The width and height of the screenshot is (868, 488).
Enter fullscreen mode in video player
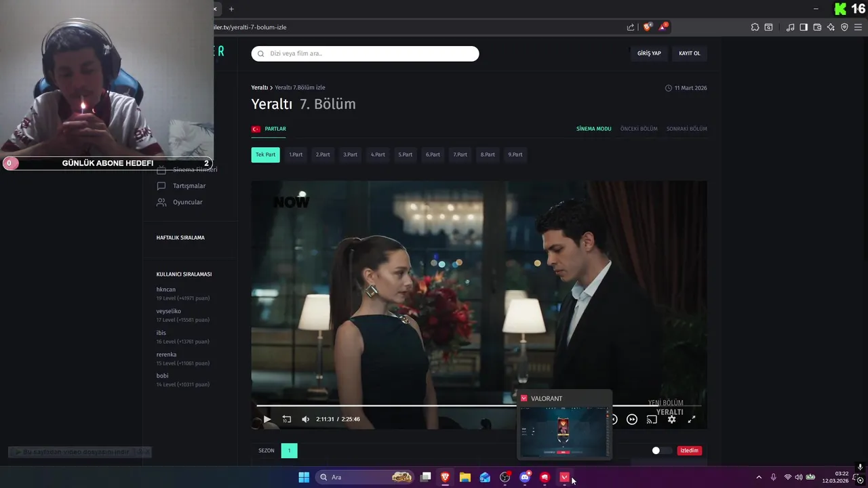click(x=692, y=420)
